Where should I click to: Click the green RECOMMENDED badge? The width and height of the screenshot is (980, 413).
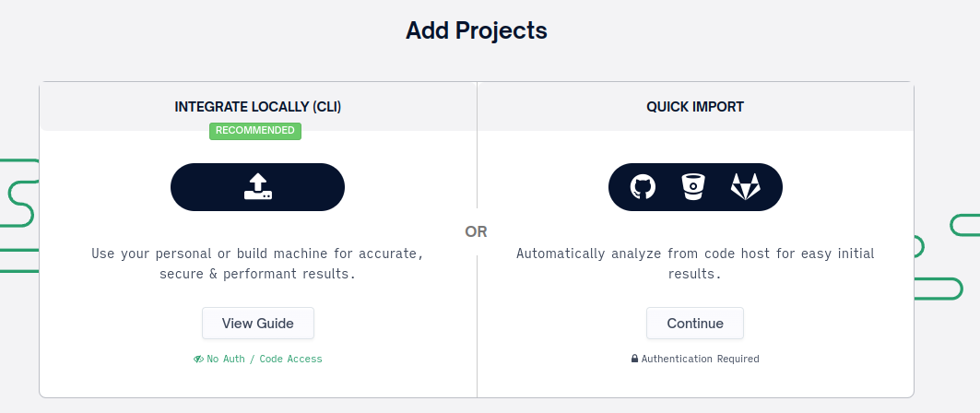tap(255, 131)
